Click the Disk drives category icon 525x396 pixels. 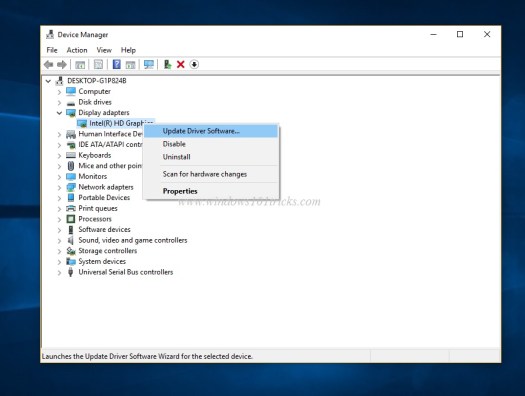tap(71, 102)
